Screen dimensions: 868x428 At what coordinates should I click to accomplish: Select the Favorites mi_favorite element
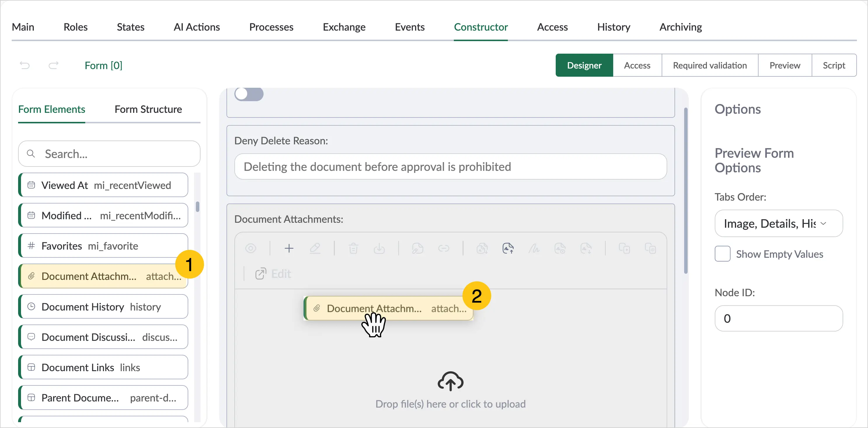103,245
